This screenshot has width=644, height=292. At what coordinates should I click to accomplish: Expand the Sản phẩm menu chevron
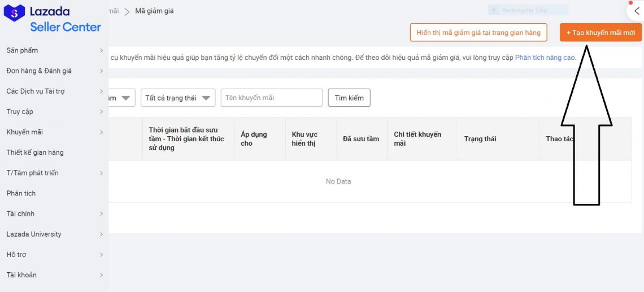(x=102, y=50)
